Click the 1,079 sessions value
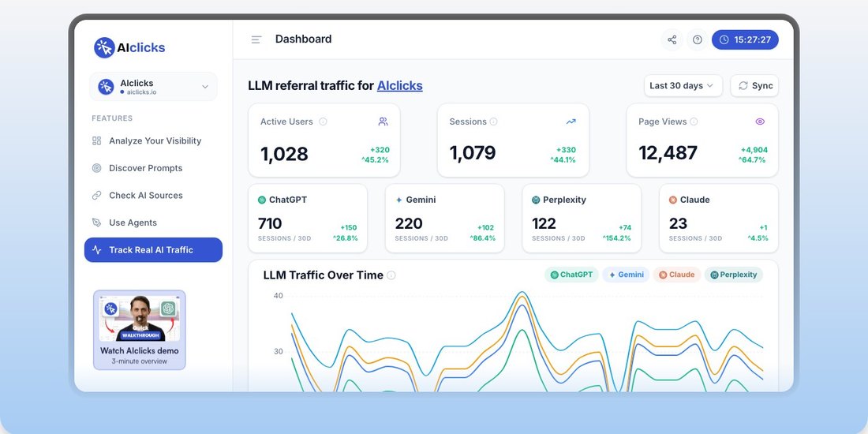The height and width of the screenshot is (434, 868). [472, 153]
